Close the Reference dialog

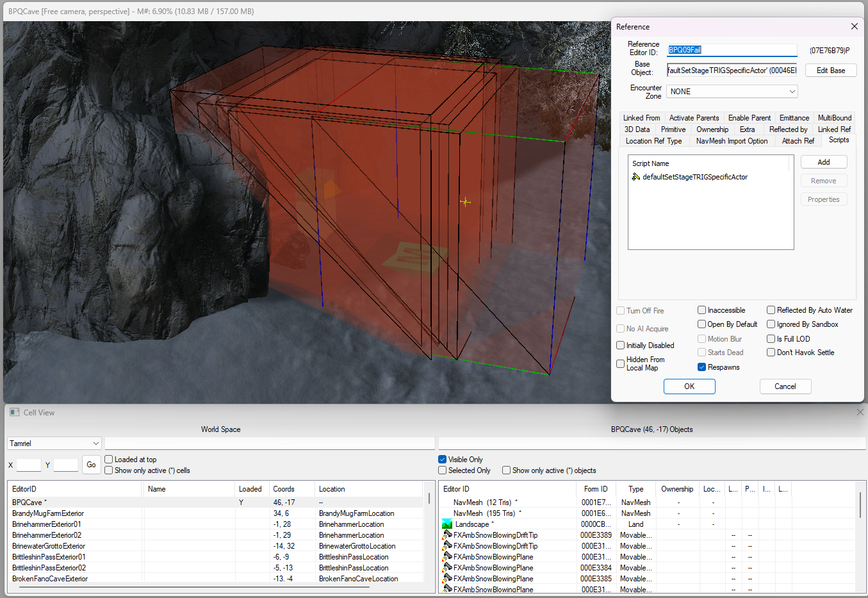(854, 26)
